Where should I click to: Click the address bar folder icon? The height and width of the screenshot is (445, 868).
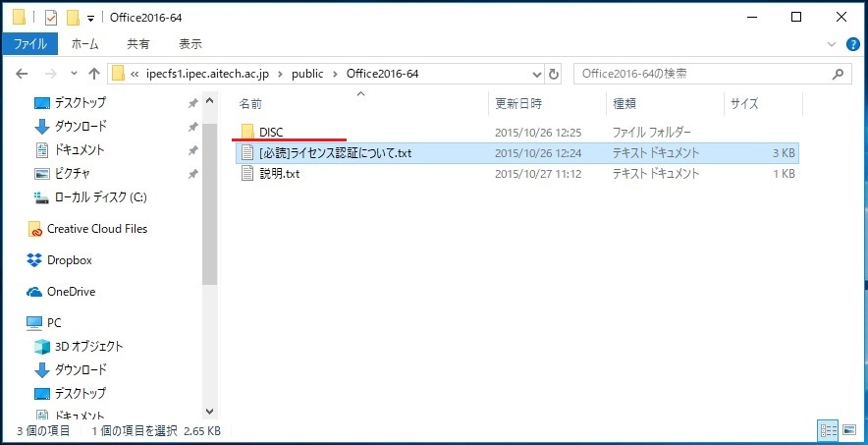118,74
